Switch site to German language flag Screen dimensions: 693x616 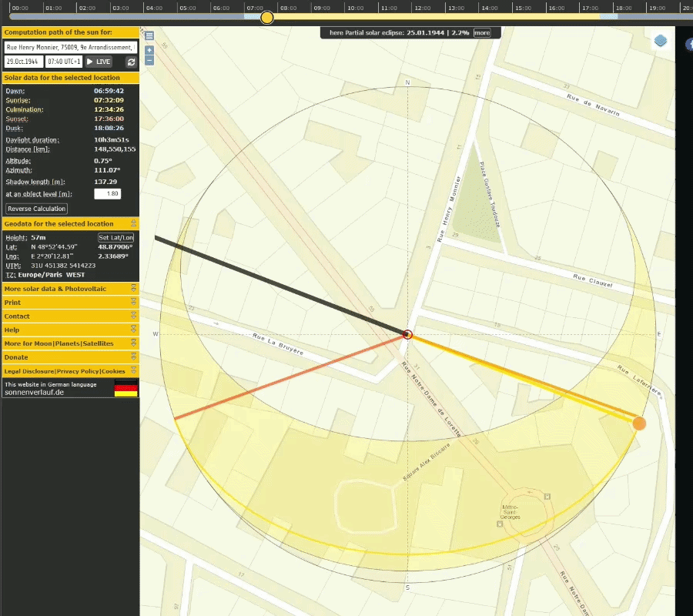click(126, 387)
